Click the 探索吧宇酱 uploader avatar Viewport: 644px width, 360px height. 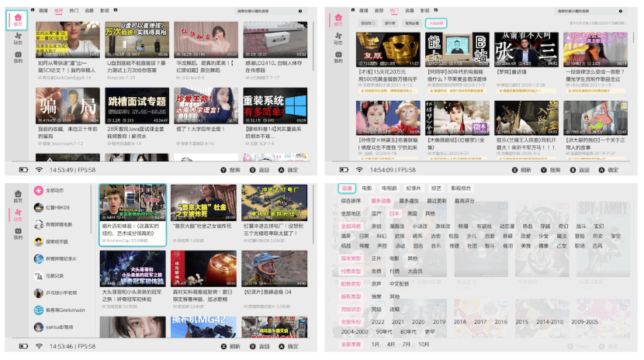click(x=37, y=241)
